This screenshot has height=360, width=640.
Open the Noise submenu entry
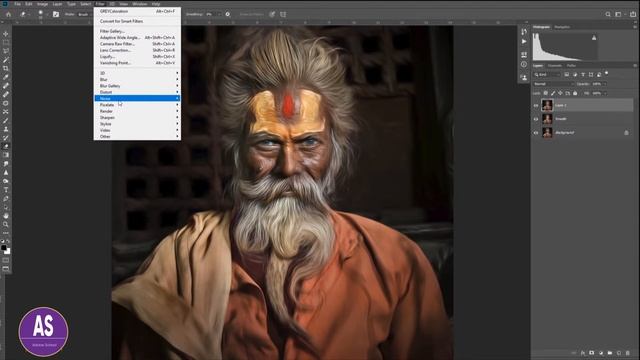click(x=138, y=98)
